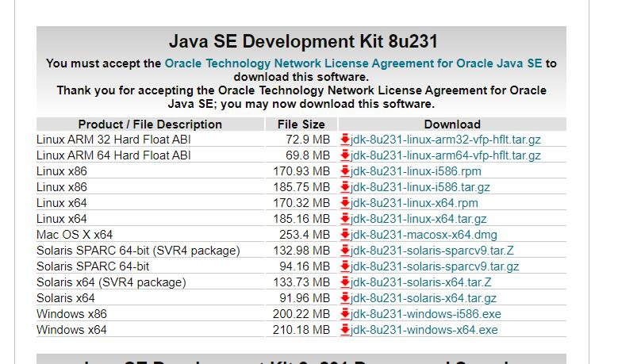
Task: Click download arrow beside jdk-8u231-linux-x64.tar.gz
Action: [x=345, y=219]
